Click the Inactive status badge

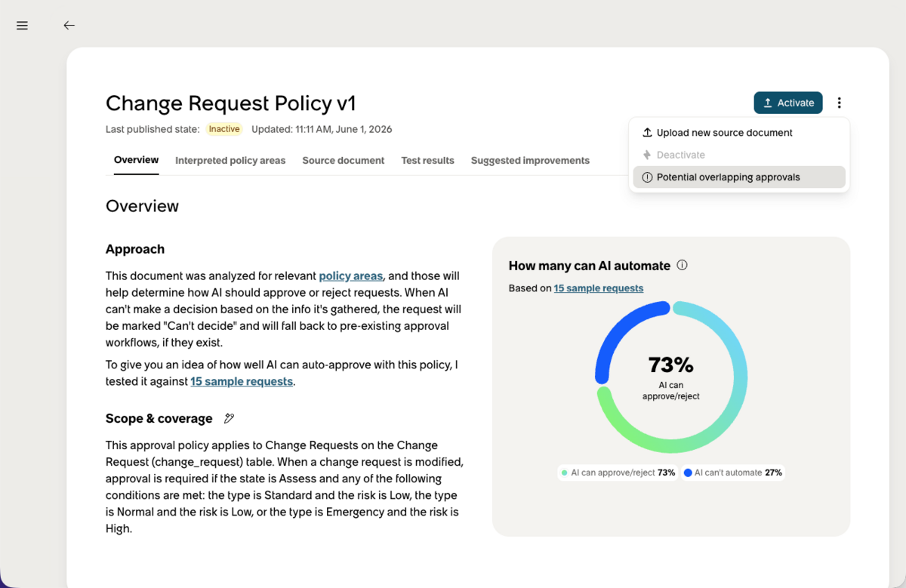(224, 129)
